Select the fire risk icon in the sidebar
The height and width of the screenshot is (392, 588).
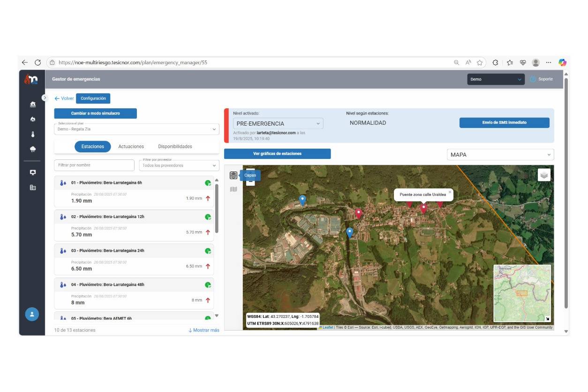32,120
